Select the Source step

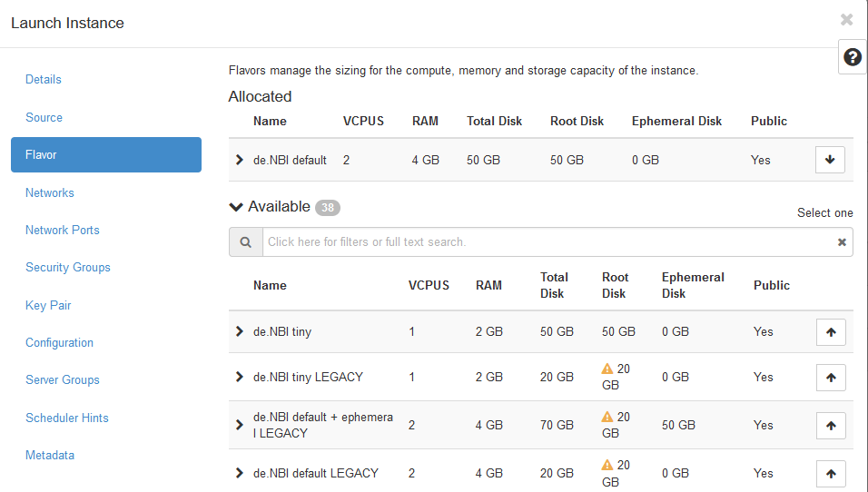(x=44, y=118)
